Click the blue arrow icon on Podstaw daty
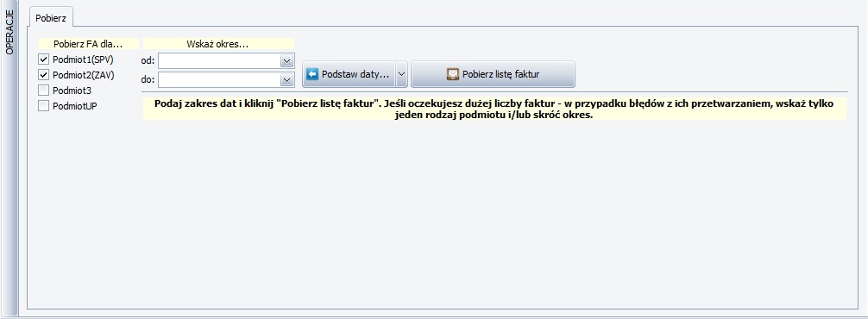 coord(312,74)
